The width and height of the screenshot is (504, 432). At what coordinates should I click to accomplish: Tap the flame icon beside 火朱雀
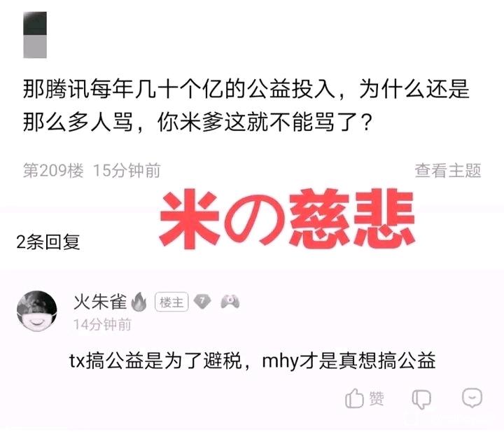click(139, 302)
